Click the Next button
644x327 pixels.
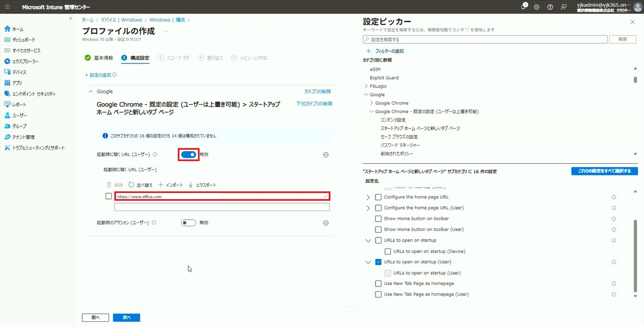(126, 318)
